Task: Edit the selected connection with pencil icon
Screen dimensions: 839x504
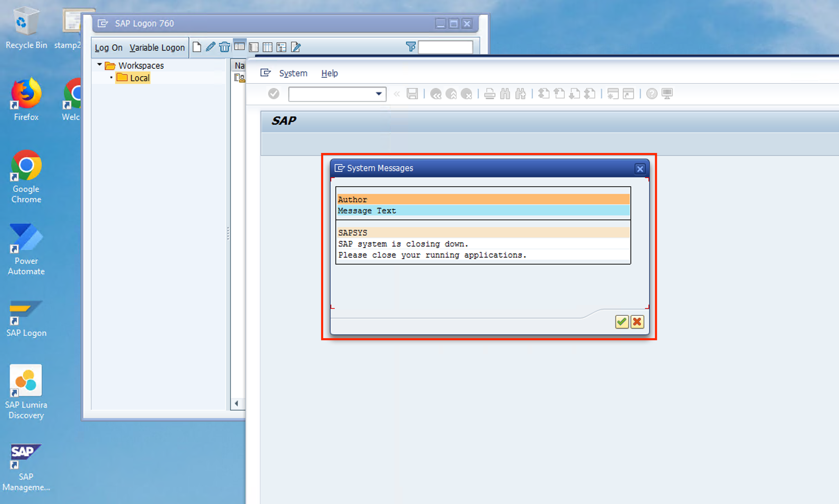Action: (x=211, y=46)
